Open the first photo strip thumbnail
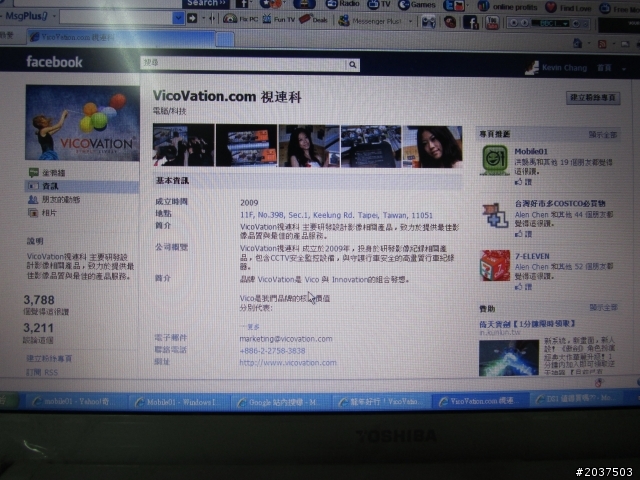 183,145
